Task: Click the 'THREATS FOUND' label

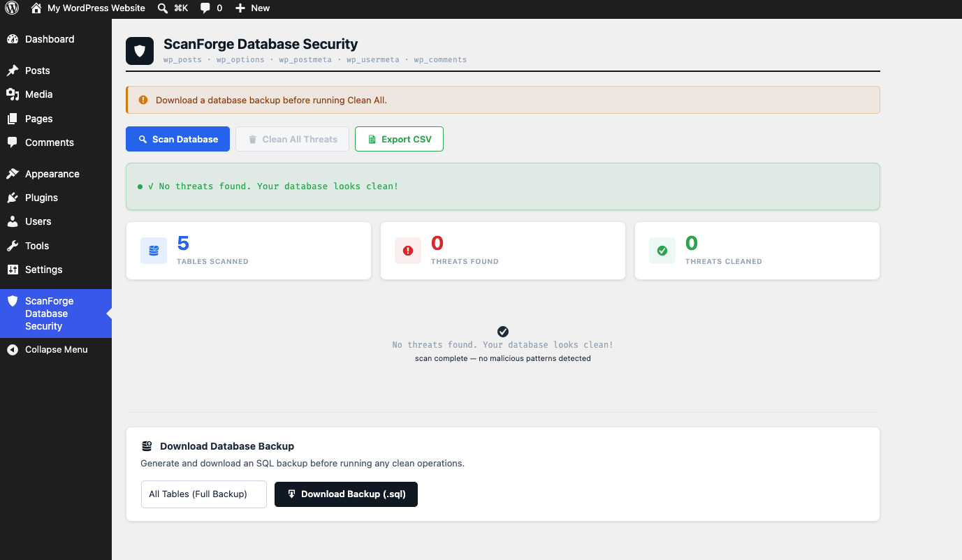Action: point(465,261)
